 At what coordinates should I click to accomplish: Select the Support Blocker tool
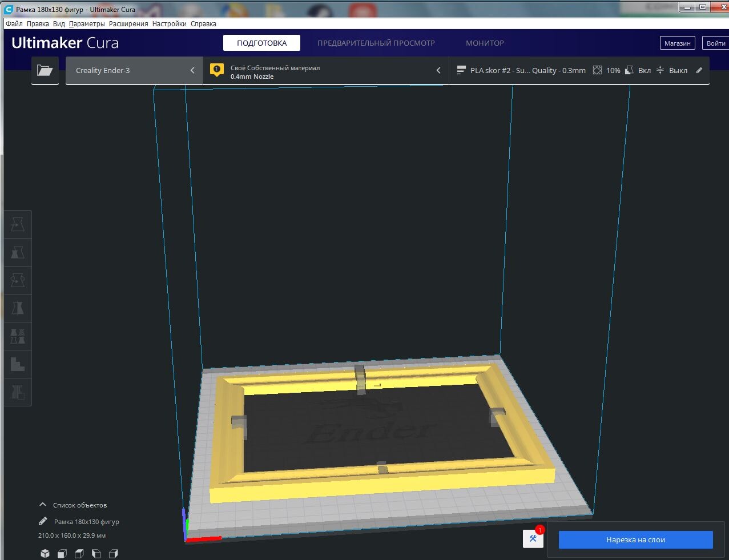coord(18,364)
